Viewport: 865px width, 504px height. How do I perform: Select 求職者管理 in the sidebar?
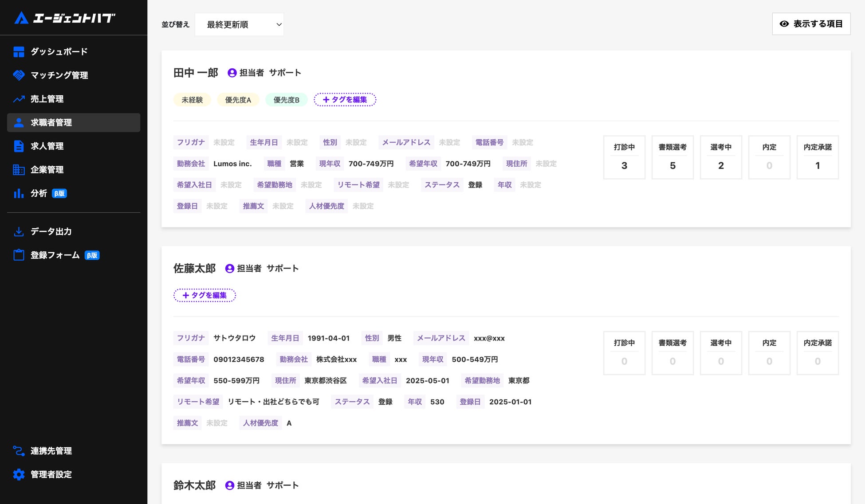coord(74,123)
